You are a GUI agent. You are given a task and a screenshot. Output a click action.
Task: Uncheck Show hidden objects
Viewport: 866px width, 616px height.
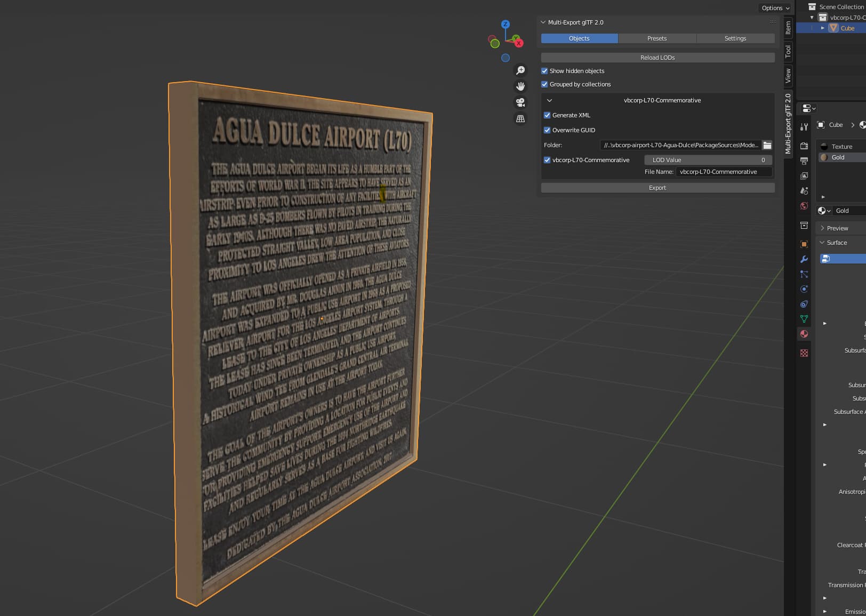pos(544,71)
